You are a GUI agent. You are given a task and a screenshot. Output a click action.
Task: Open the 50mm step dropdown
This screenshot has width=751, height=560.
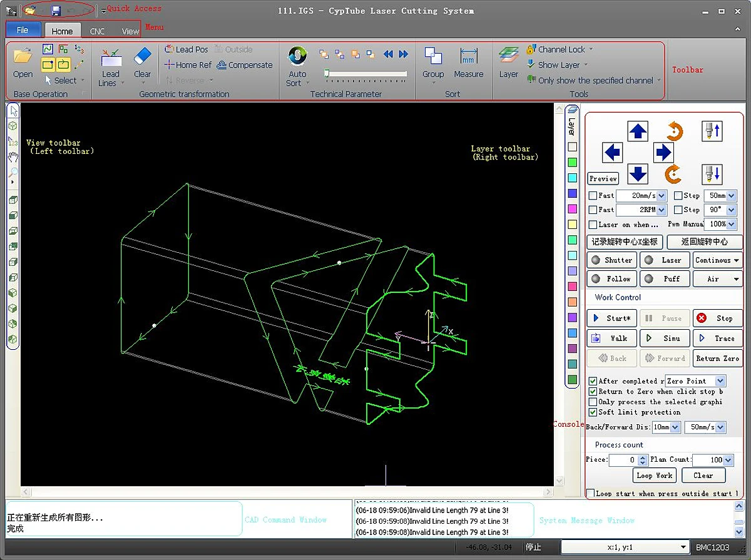(732, 196)
